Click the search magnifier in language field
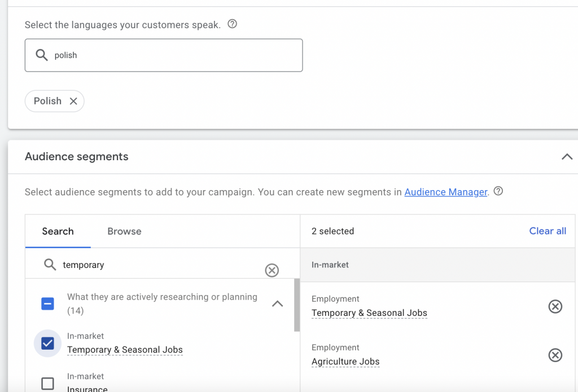The width and height of the screenshot is (578, 392). coord(42,55)
